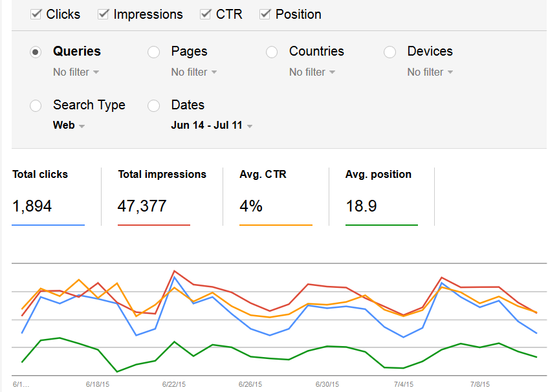This screenshot has height=392, width=548.
Task: Select the Queries radio button
Action: [x=36, y=52]
